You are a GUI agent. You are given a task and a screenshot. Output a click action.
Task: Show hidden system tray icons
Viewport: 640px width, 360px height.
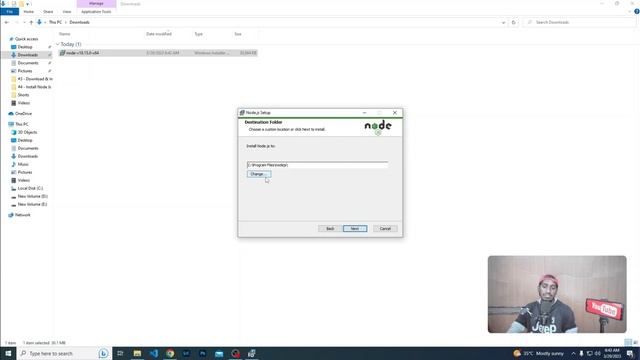pos(573,353)
